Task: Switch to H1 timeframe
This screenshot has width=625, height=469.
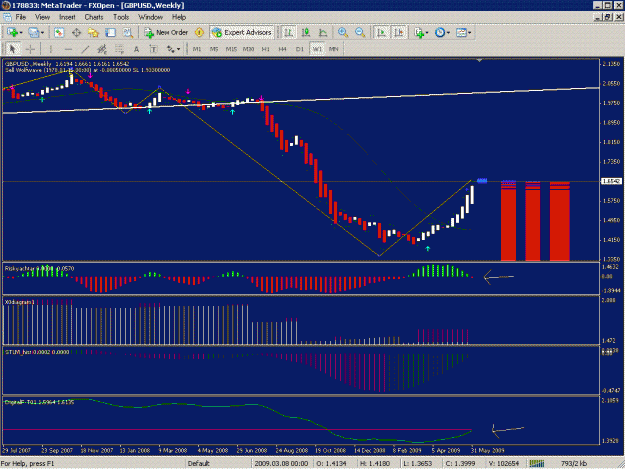Action: pos(265,49)
